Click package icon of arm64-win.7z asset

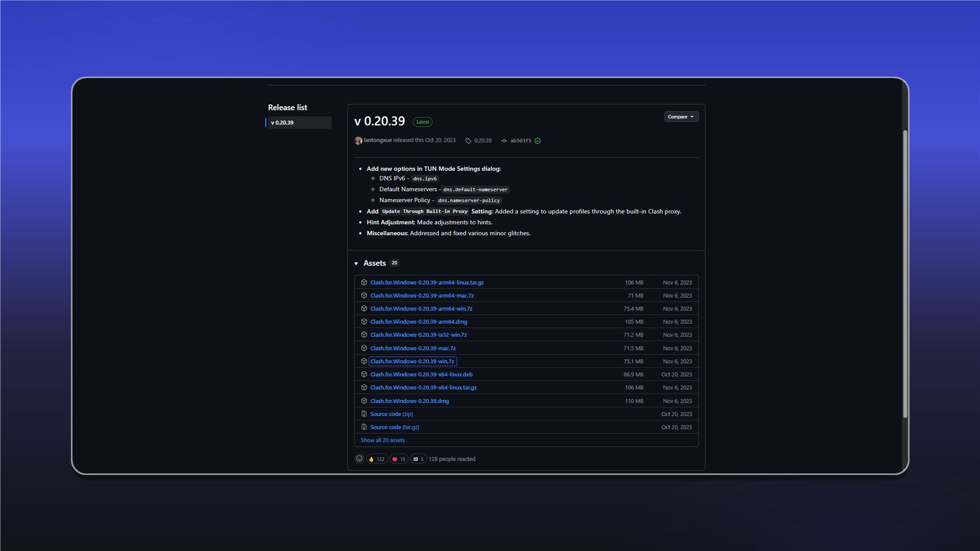tap(364, 309)
